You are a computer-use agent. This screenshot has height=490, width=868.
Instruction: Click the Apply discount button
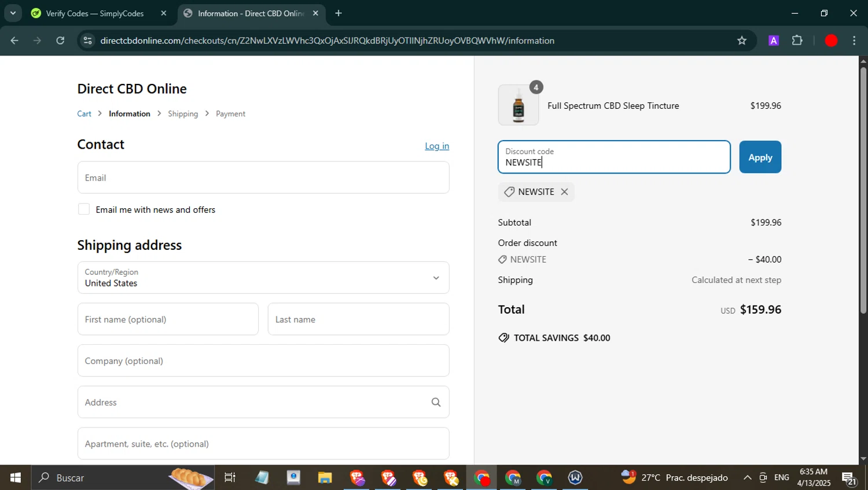pyautogui.click(x=760, y=157)
